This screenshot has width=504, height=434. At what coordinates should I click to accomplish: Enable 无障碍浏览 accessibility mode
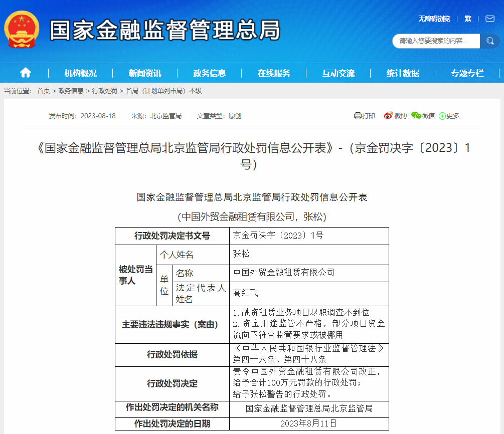[434, 19]
